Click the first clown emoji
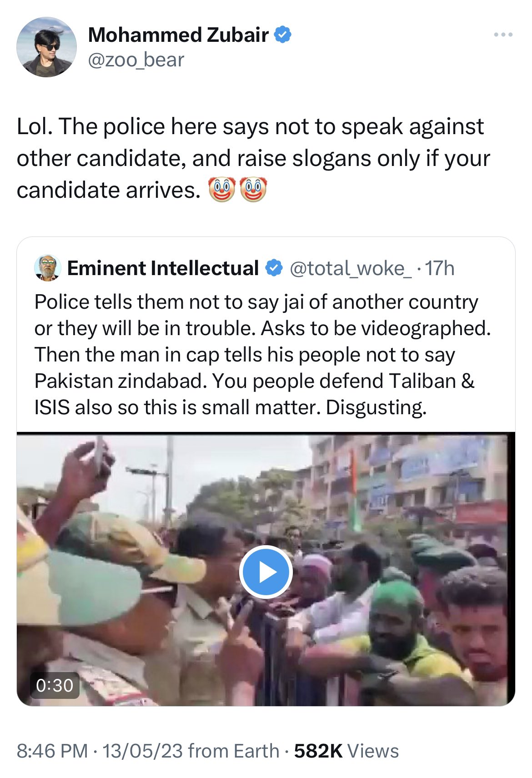The height and width of the screenshot is (778, 532). tap(221, 190)
